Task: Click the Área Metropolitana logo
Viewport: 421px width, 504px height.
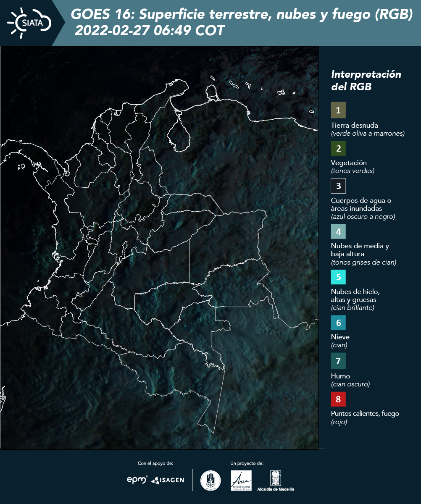Action: (x=242, y=480)
